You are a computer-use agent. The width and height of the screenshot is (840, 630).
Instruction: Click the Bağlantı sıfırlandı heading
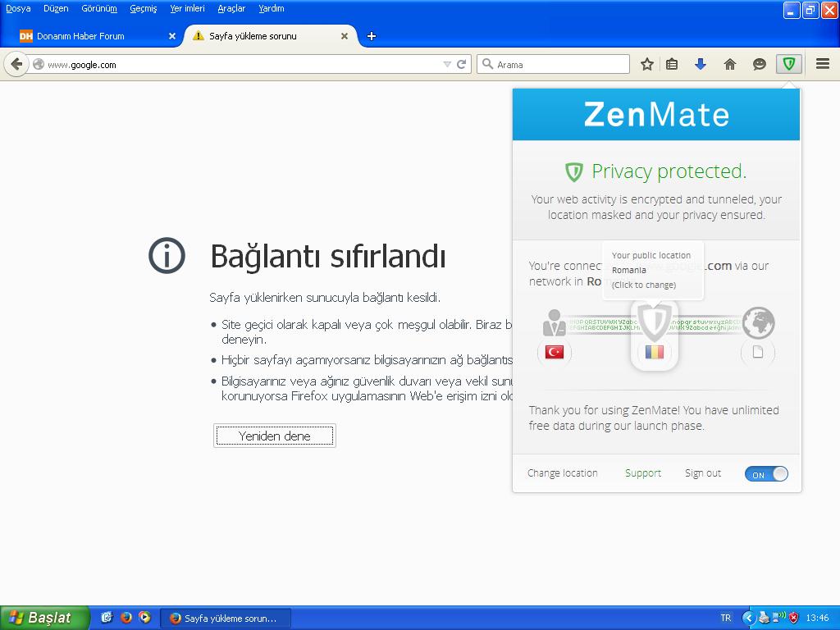[328, 256]
